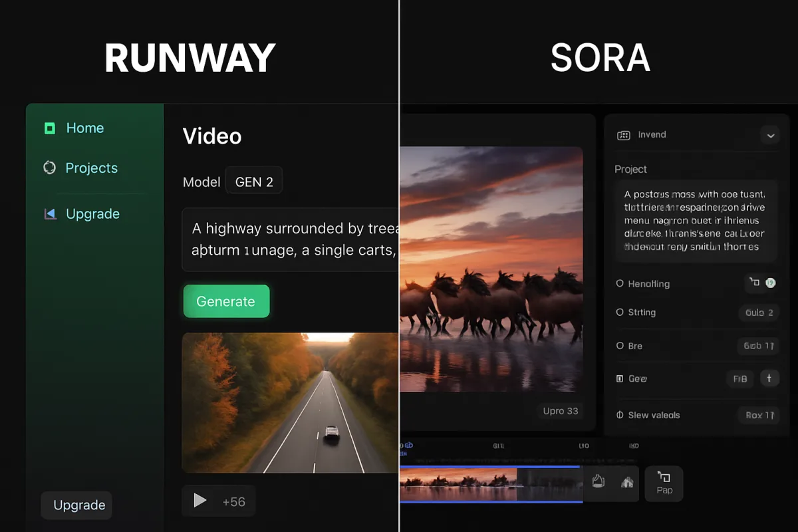Click the Projects circular icon
Viewport: 798px width, 532px height.
click(x=49, y=168)
